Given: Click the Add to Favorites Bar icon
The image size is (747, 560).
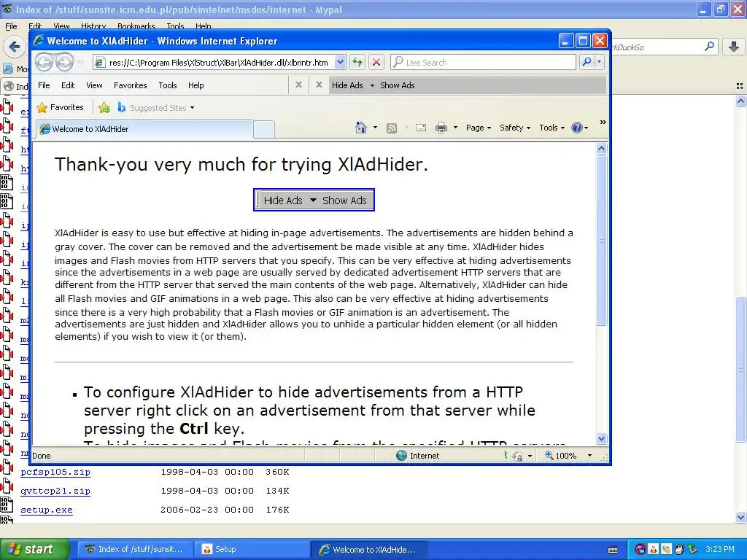Looking at the screenshot, I should (104, 108).
